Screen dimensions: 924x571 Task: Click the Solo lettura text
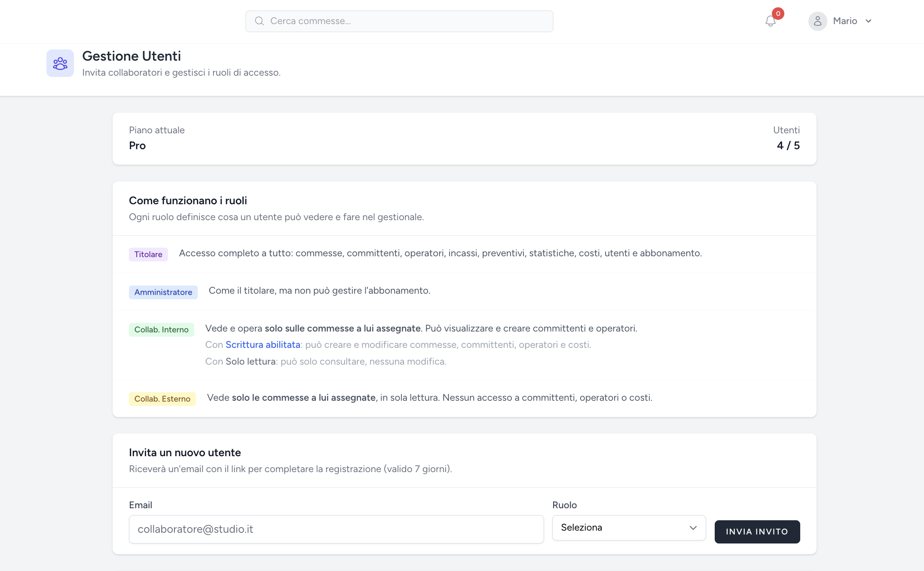(x=251, y=362)
